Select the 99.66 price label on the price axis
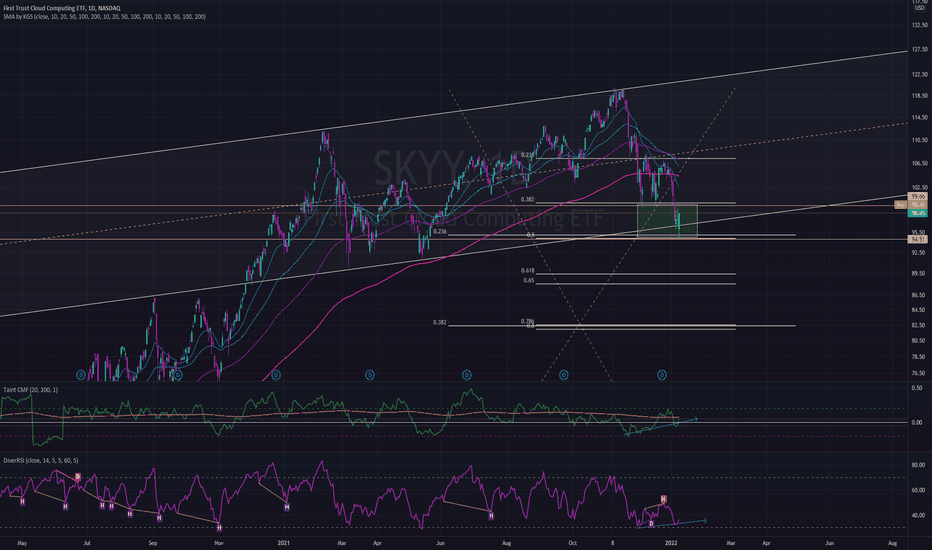 pos(918,197)
